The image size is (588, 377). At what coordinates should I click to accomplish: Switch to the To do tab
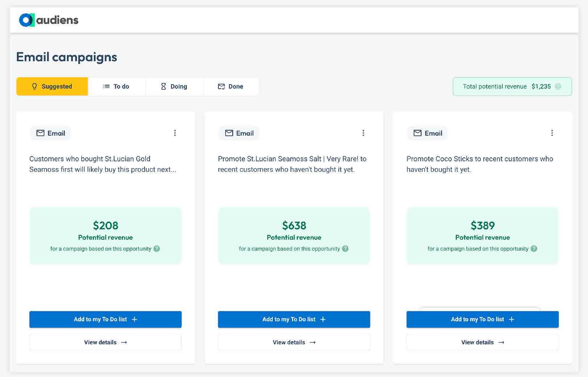click(x=116, y=87)
